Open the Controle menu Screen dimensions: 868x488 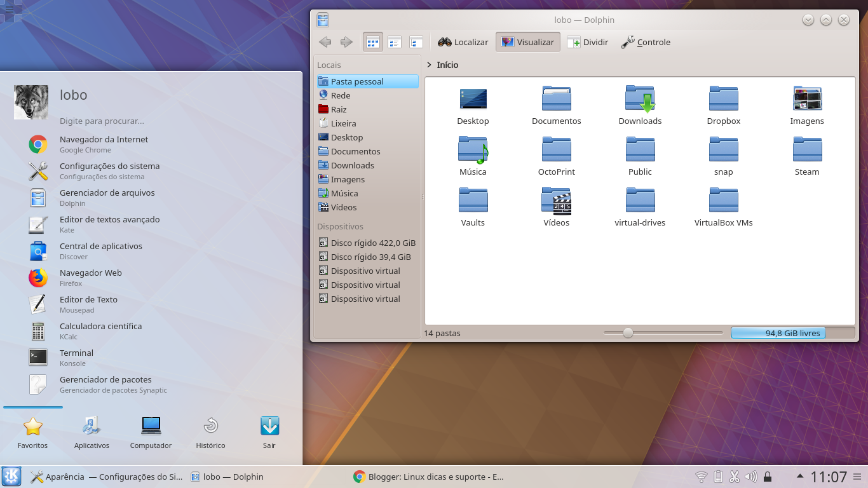[646, 42]
